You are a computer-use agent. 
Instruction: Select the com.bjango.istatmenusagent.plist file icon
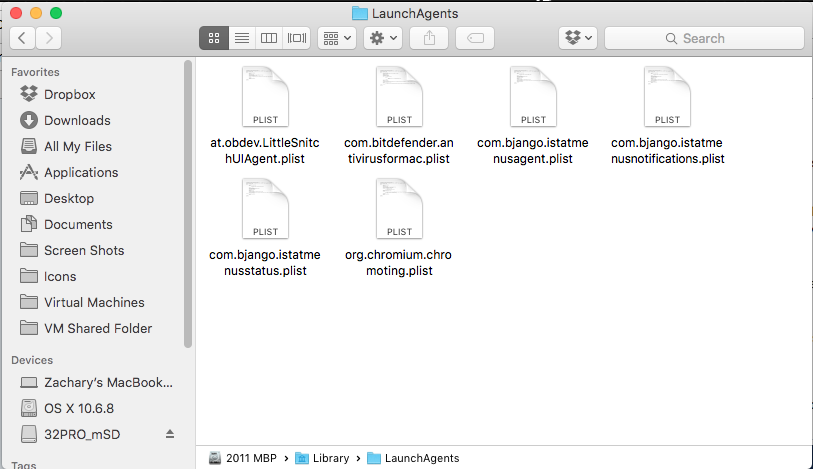coord(533,96)
